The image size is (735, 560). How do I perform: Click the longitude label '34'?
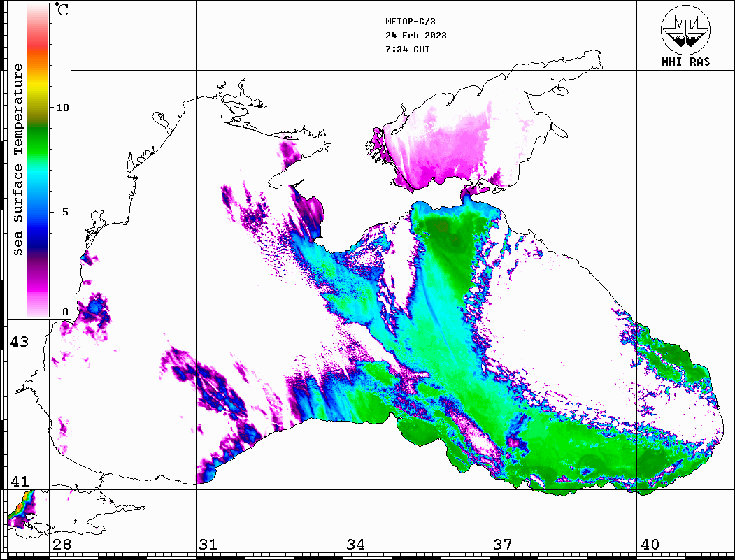355,544
